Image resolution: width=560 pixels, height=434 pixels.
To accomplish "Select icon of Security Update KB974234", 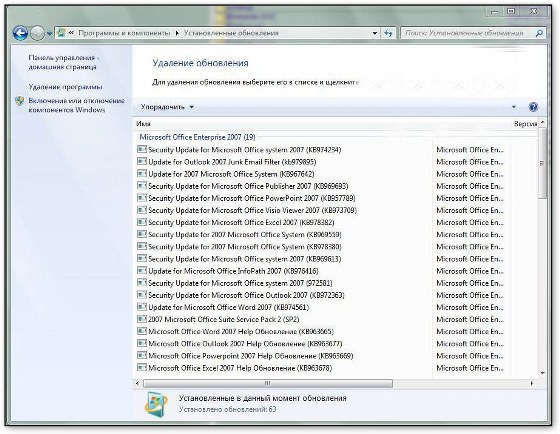I will [x=142, y=149].
